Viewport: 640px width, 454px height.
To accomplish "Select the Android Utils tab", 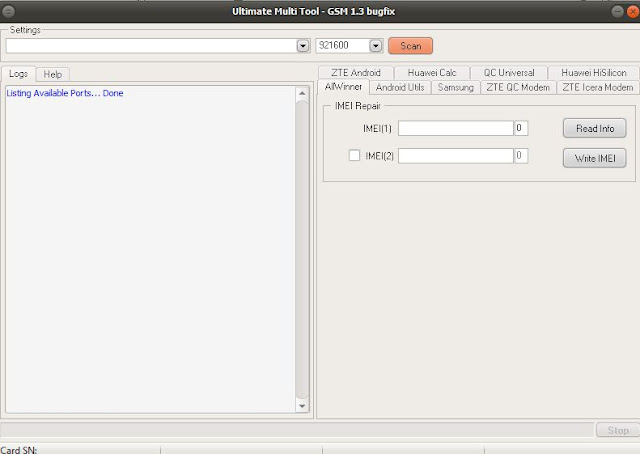I will coord(400,87).
